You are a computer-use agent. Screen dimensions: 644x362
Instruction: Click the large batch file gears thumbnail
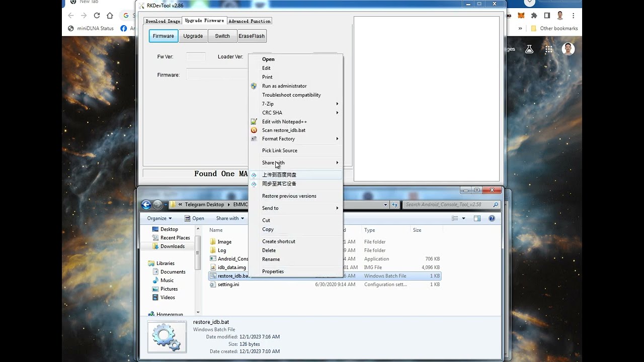coord(167,337)
